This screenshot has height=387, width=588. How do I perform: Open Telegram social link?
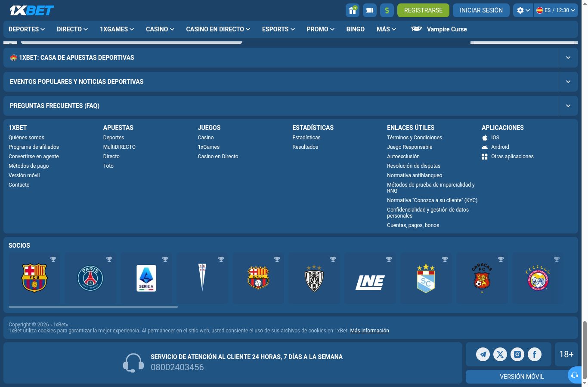pos(483,354)
